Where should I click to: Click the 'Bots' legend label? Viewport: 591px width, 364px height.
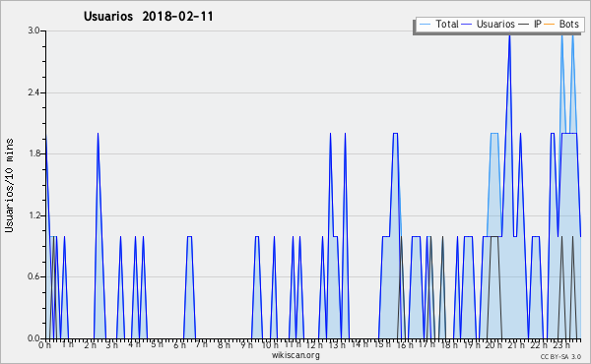point(568,24)
